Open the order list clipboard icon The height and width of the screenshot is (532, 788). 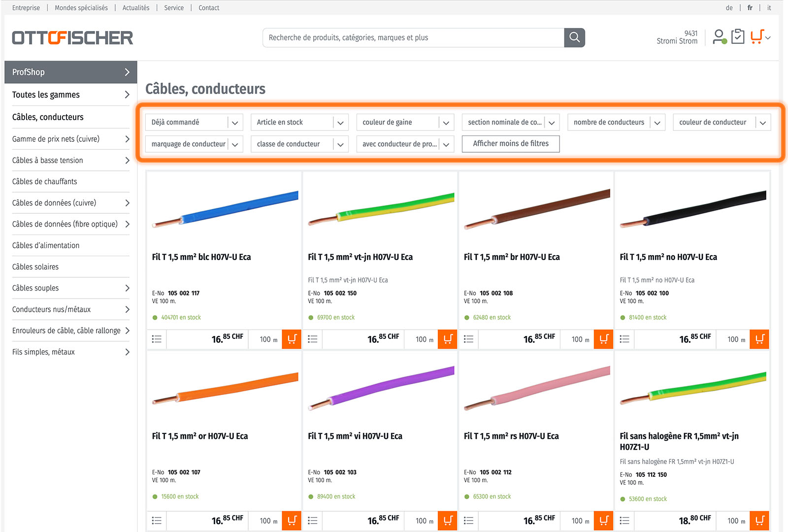738,37
